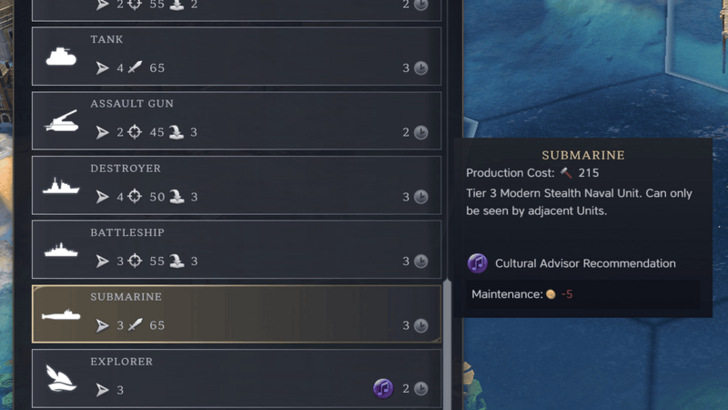Choose Destroyer from production list
Screen dimensions: 728x410
[x=236, y=185]
